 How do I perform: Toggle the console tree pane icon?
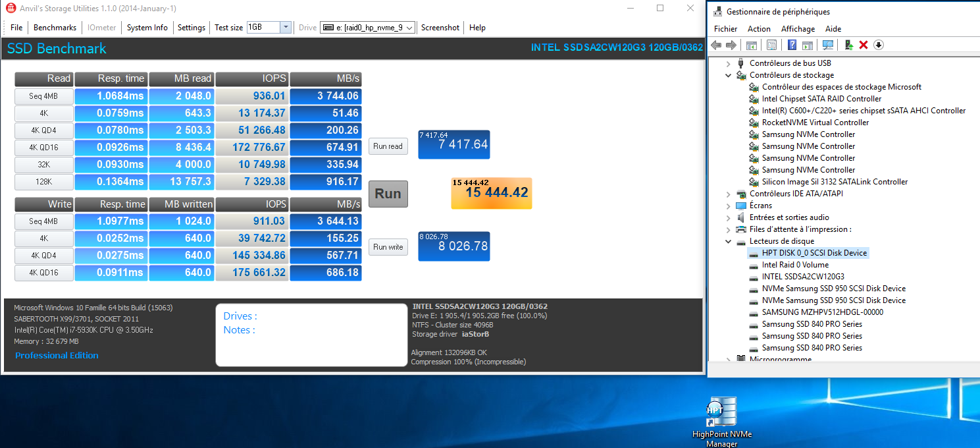(752, 45)
